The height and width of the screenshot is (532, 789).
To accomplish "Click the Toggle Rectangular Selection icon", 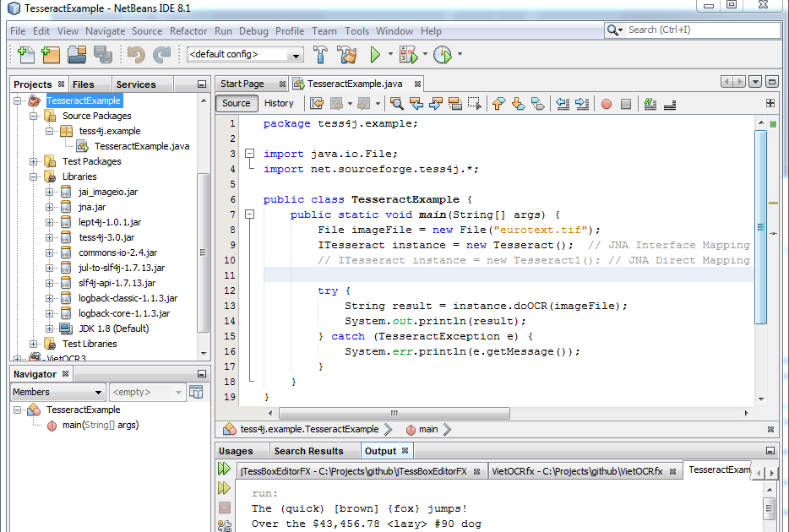I will [475, 104].
